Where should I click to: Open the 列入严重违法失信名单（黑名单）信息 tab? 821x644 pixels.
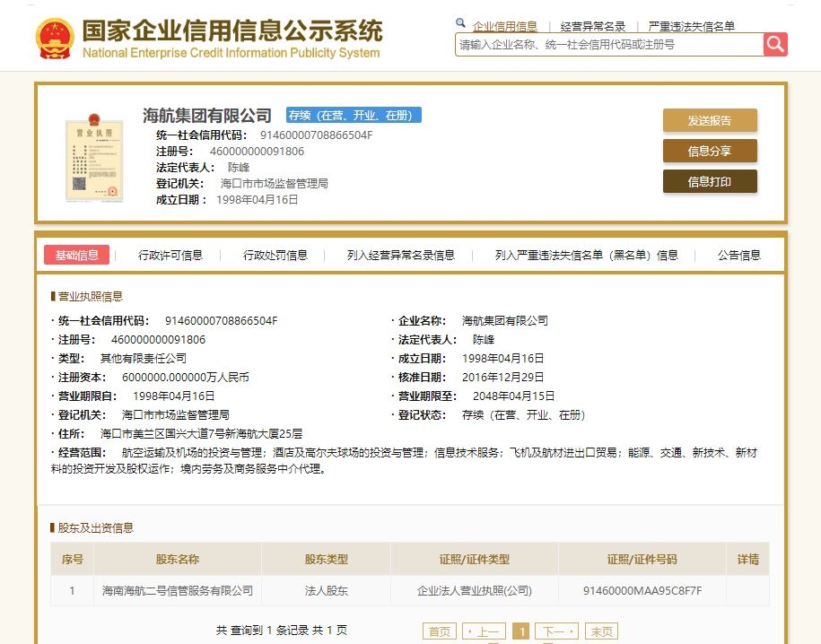pos(587,255)
